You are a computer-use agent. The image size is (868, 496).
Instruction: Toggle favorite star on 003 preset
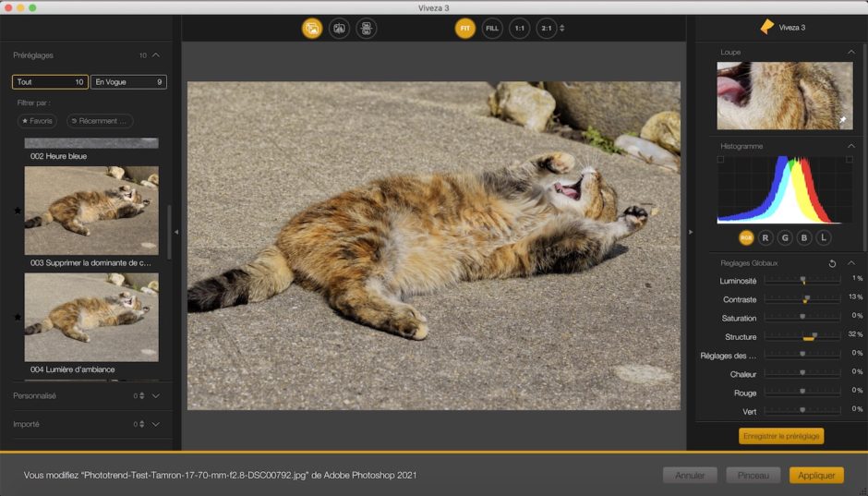[18, 211]
